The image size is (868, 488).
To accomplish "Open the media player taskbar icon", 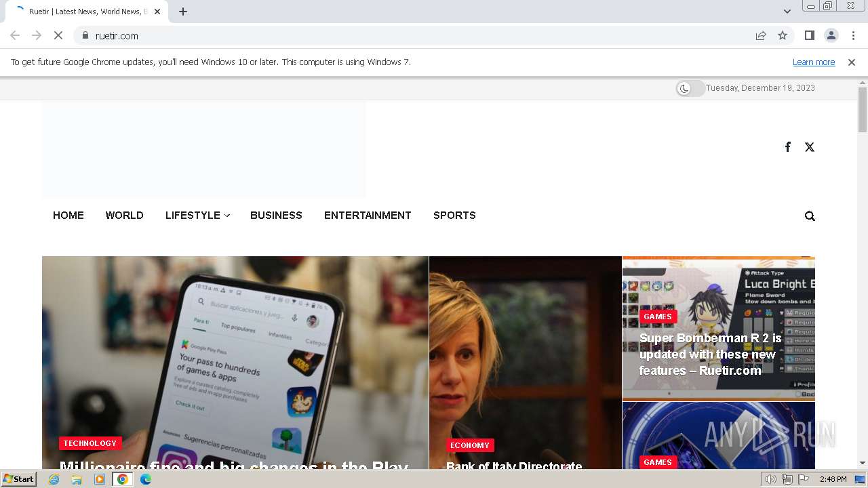I will click(100, 479).
